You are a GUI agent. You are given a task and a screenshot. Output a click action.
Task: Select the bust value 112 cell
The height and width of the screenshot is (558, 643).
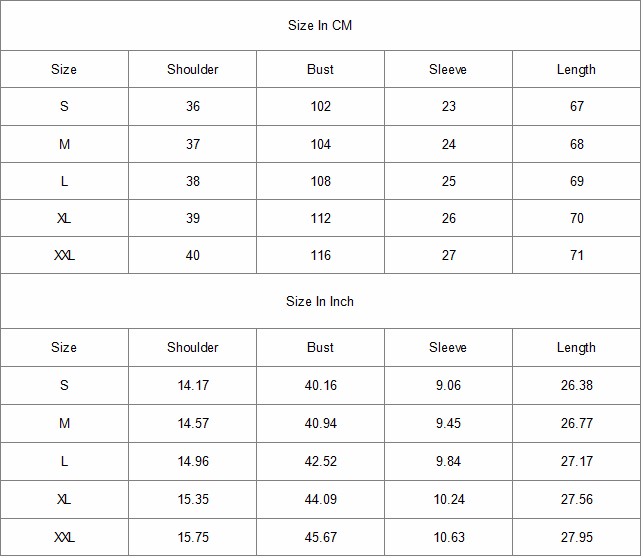coord(321,219)
